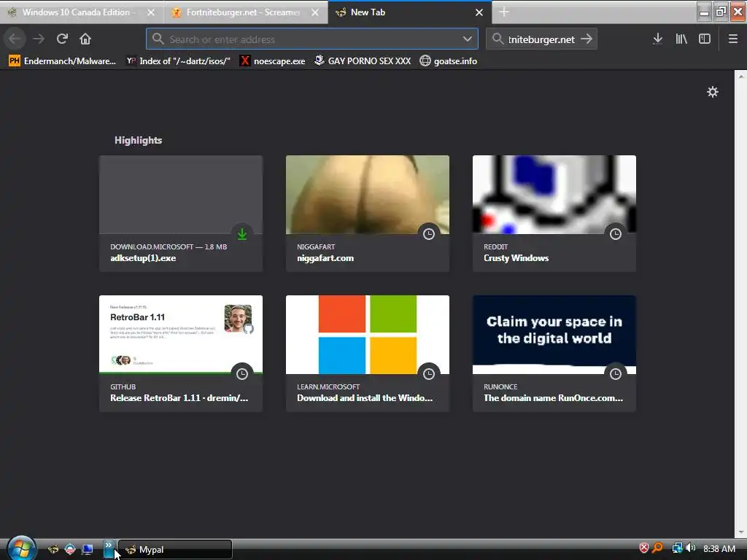The image size is (747, 560).
Task: Select the New Tab tab
Action: pyautogui.click(x=410, y=12)
